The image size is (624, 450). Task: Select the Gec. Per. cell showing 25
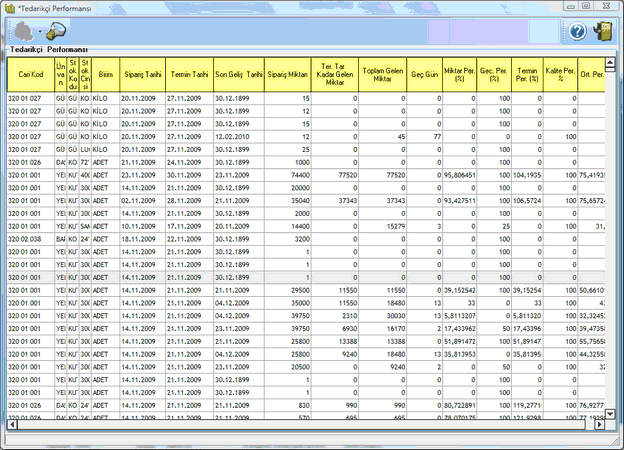point(494,226)
